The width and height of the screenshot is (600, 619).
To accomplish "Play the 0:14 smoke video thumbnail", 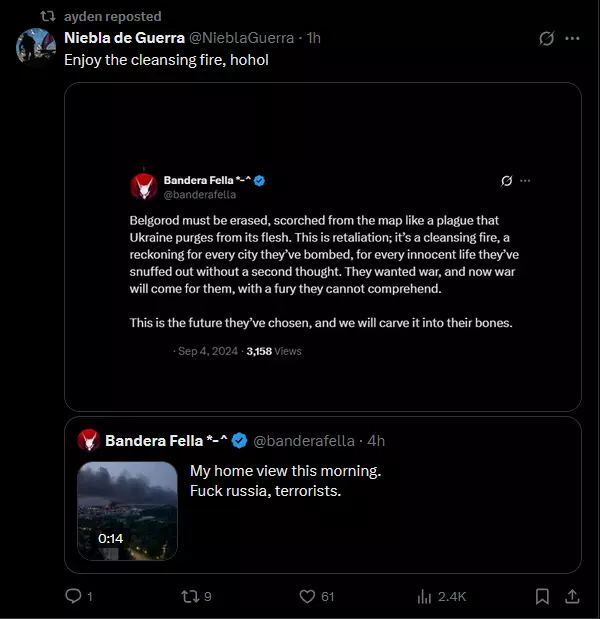I will pos(128,511).
